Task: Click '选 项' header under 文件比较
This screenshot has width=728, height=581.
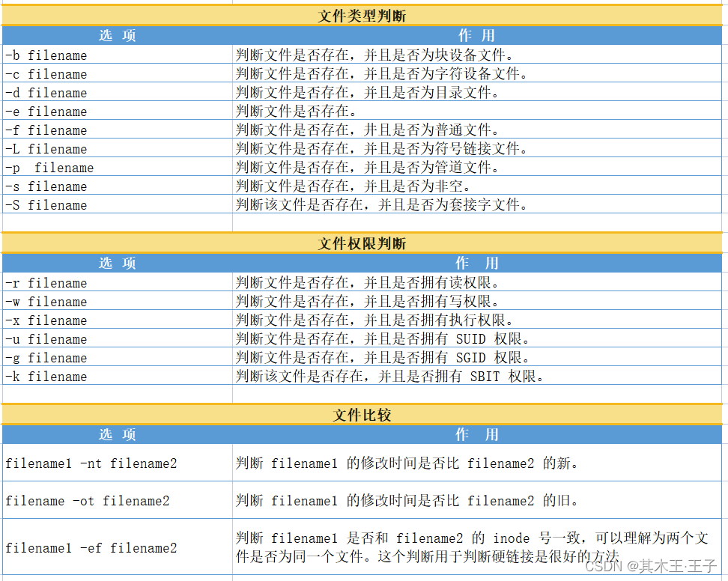Action: [x=118, y=434]
